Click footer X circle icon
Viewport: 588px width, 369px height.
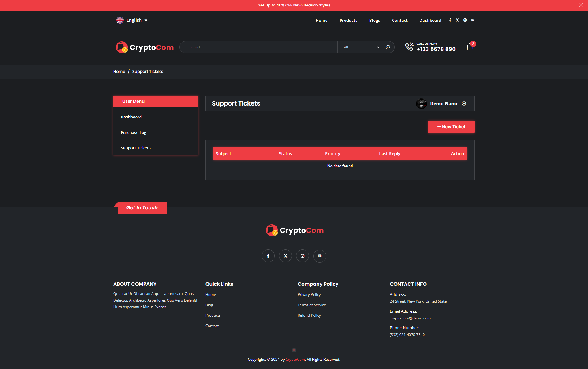285,256
